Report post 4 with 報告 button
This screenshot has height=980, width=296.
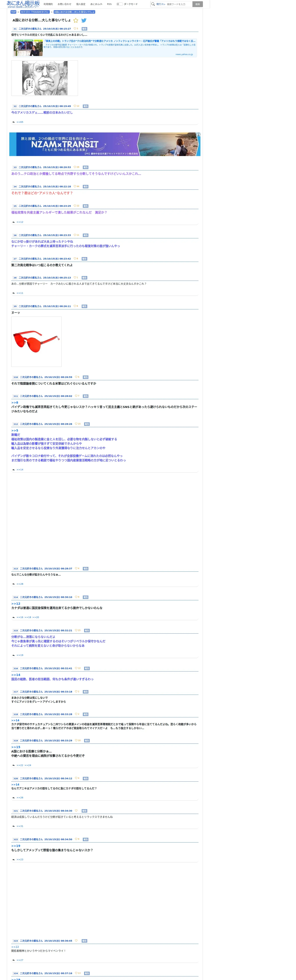point(86,187)
